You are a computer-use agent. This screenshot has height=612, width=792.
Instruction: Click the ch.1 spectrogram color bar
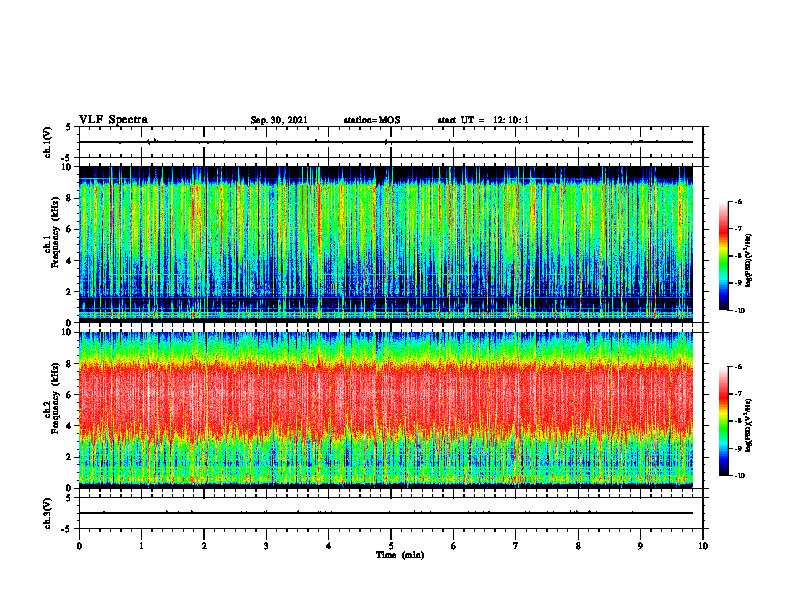723,256
